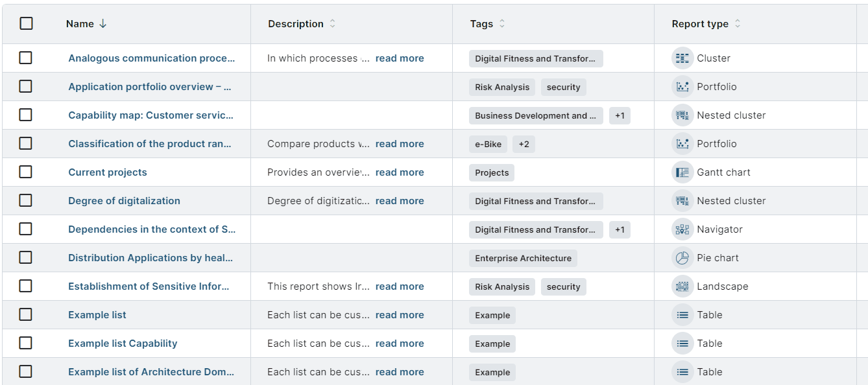Click the Cluster report type icon
868x385 pixels.
682,58
